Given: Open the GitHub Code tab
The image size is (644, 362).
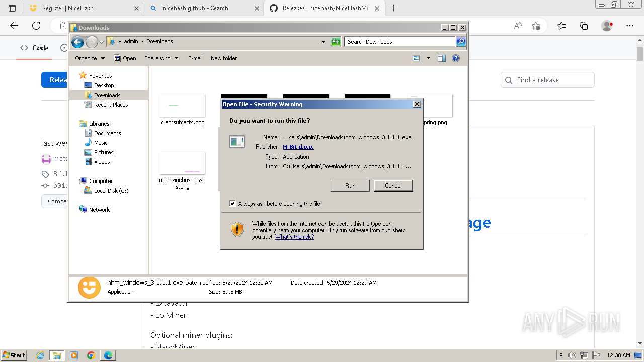Looking at the screenshot, I should click(34, 48).
